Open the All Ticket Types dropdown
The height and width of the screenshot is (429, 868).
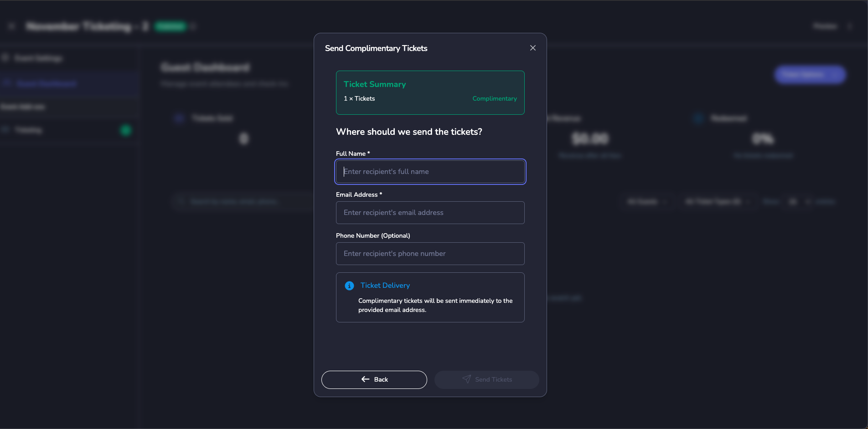click(713, 202)
